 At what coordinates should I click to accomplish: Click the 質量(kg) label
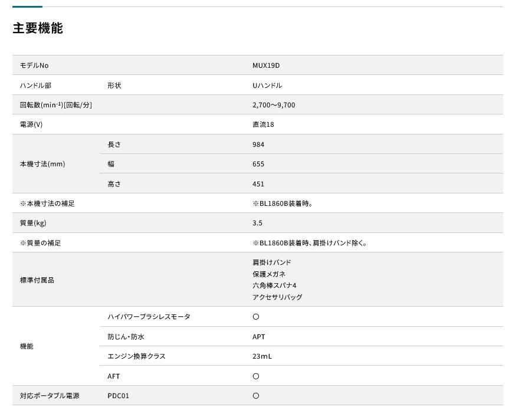click(x=33, y=223)
